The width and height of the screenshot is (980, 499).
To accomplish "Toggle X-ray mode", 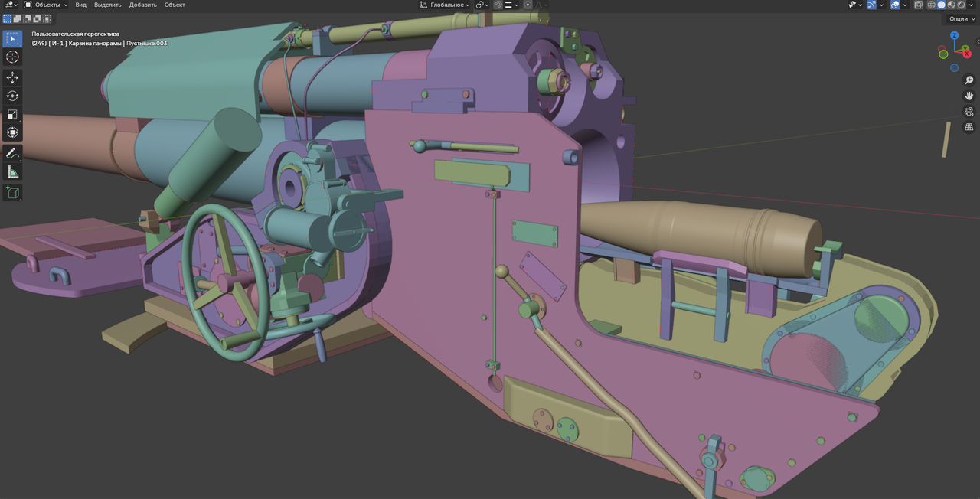I will pos(919,5).
